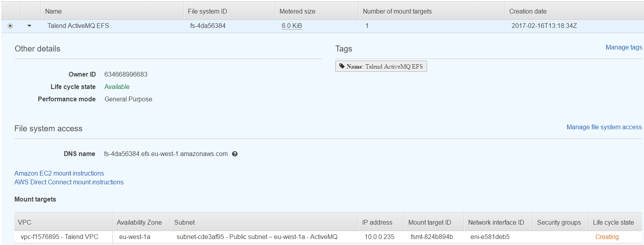
Task: Open Amazon EC2 mount instructions
Action: (59, 173)
